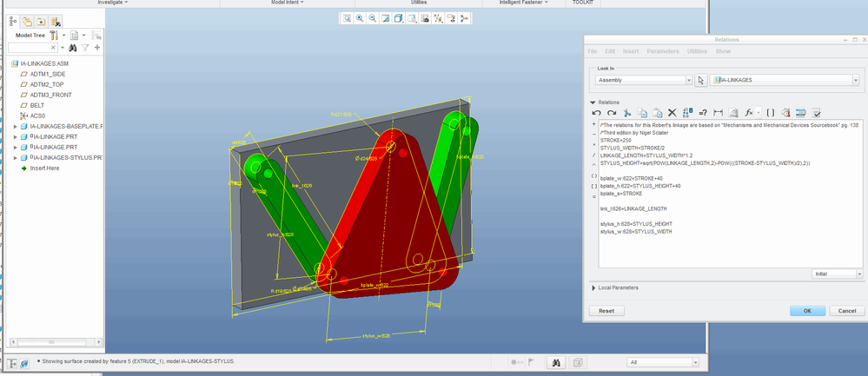Toggle the brackets units-sensitive button in Relations
This screenshot has width=868, height=376.
770,113
